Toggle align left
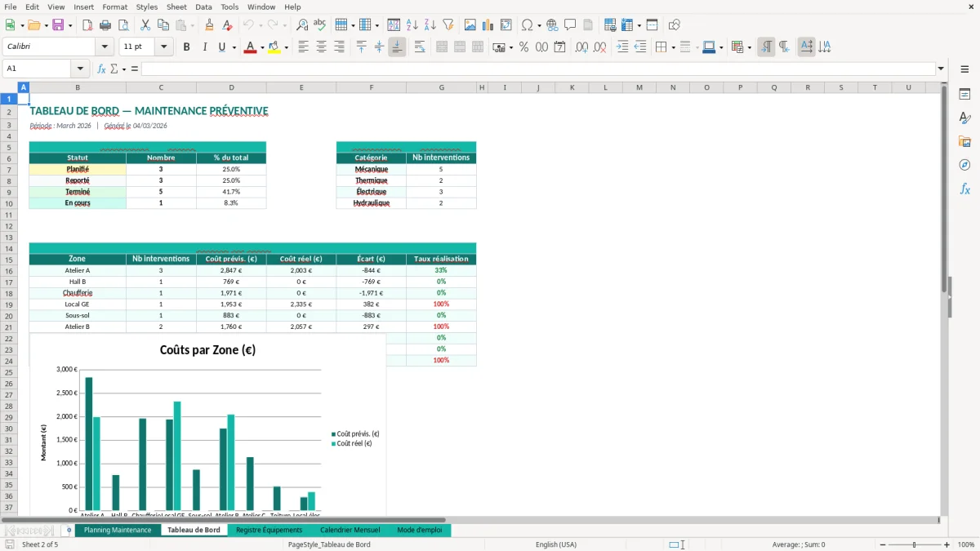Screen dimensions: 980x551 pos(304,47)
